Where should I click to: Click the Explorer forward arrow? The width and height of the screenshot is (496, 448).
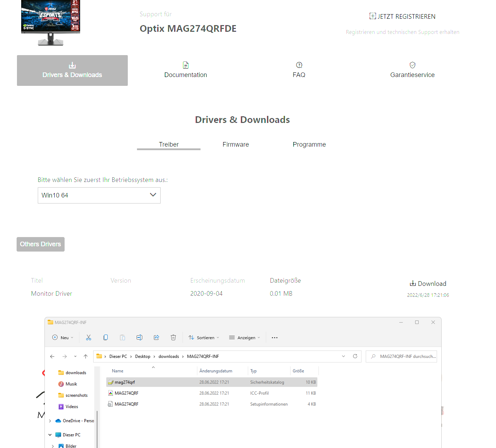pyautogui.click(x=65, y=356)
